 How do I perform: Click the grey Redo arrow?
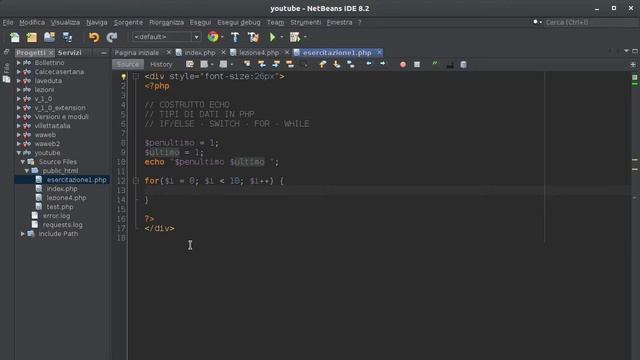tap(112, 37)
